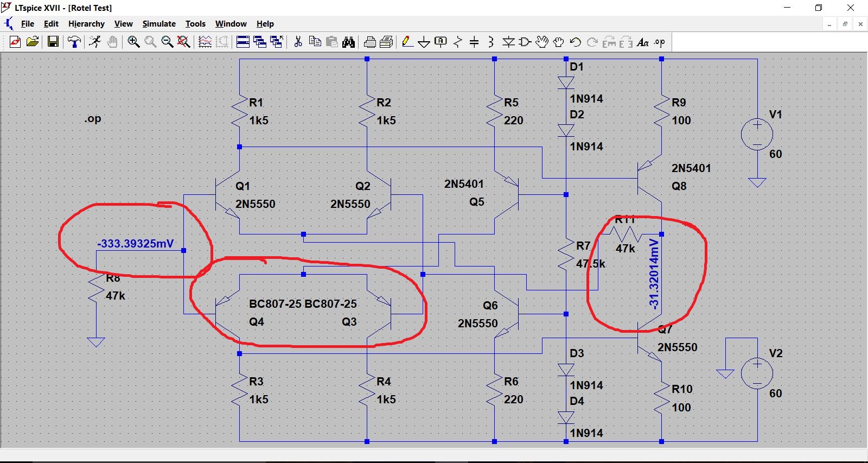Screen dimensions: 868x463
Task: Select the Ground symbol tool
Action: [x=424, y=42]
